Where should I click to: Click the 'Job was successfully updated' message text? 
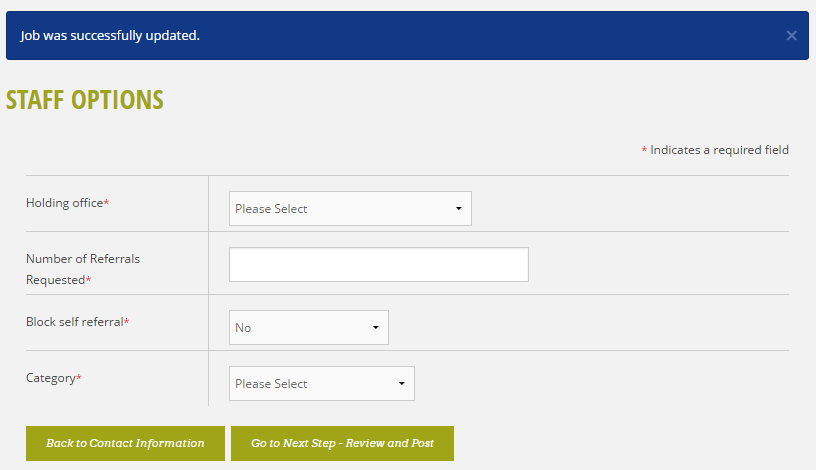pyautogui.click(x=110, y=35)
